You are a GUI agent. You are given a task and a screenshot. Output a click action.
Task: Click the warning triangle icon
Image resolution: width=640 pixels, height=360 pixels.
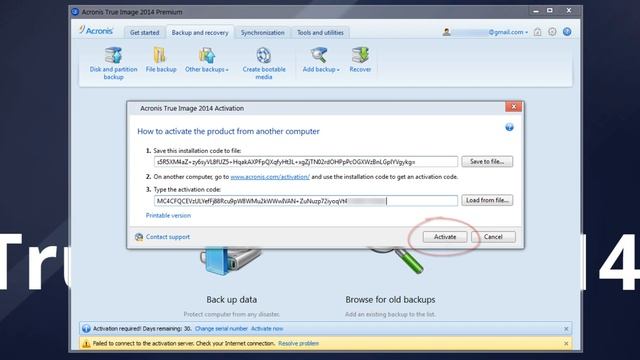(86, 344)
